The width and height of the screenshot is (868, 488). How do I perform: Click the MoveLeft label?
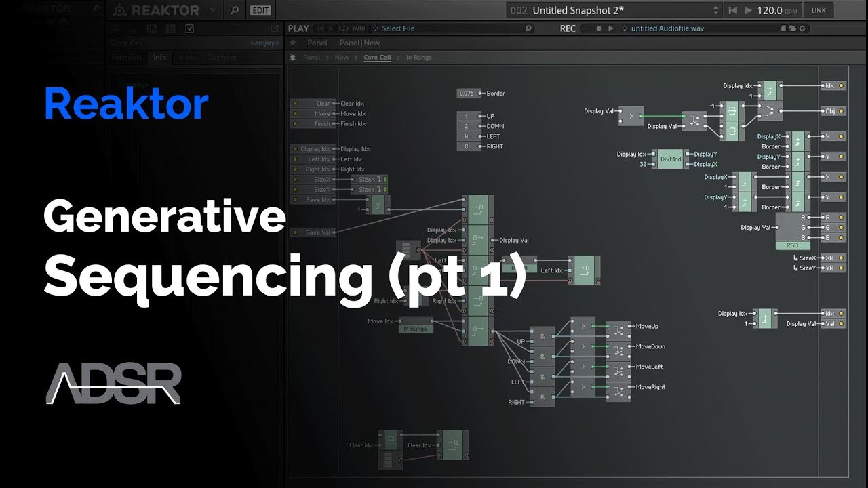[649, 367]
